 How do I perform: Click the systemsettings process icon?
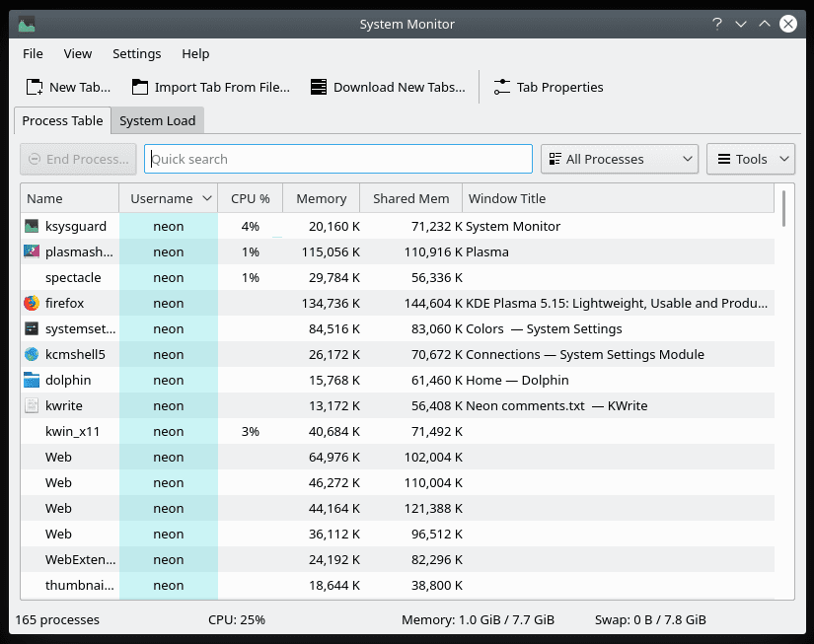(x=30, y=328)
